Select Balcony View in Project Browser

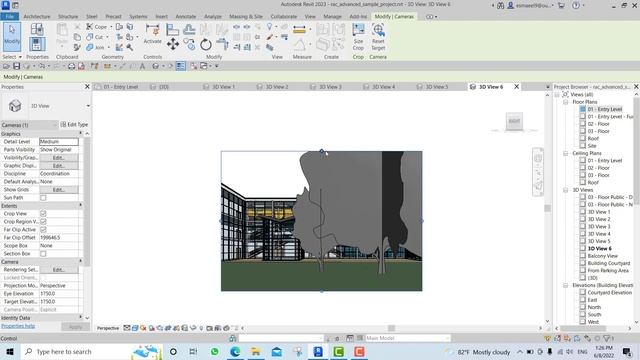tap(602, 256)
